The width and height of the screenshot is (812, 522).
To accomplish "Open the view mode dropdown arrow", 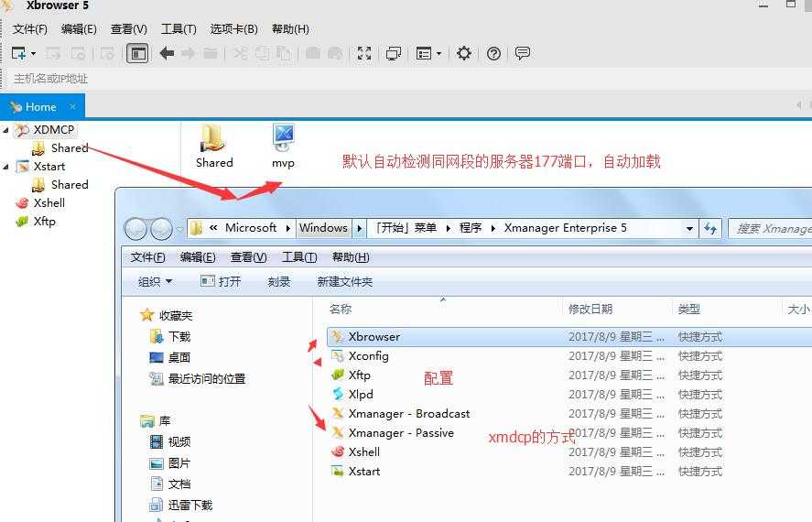I will click(439, 53).
